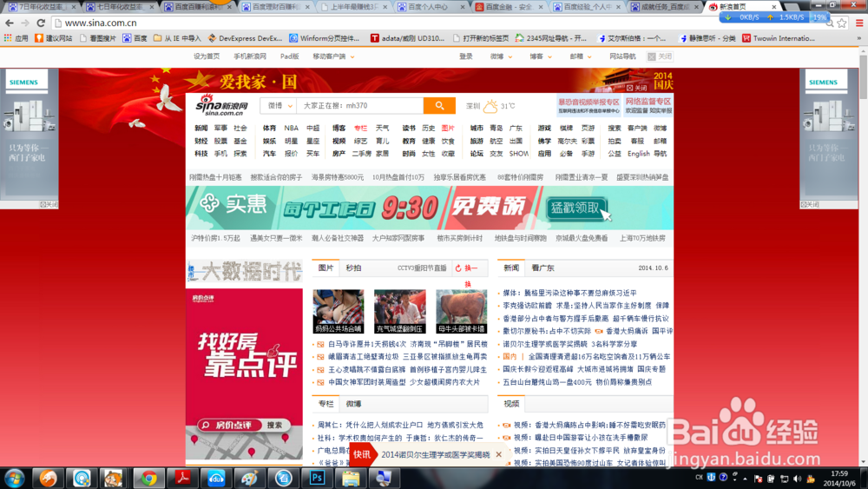Select the 微博 tab beside 专栏
Screen dimensions: 868x489
pyautogui.click(x=354, y=404)
